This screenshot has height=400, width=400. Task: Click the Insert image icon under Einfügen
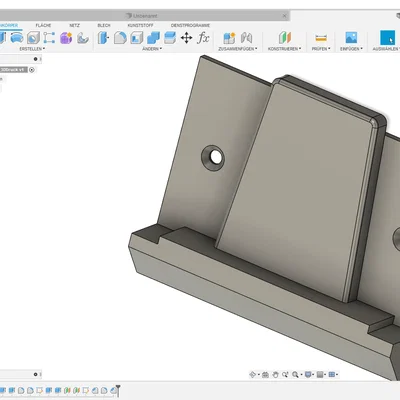351,38
